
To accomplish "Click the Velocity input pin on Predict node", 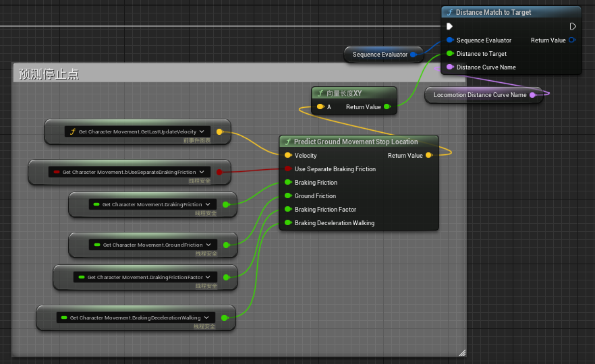I will tap(288, 155).
